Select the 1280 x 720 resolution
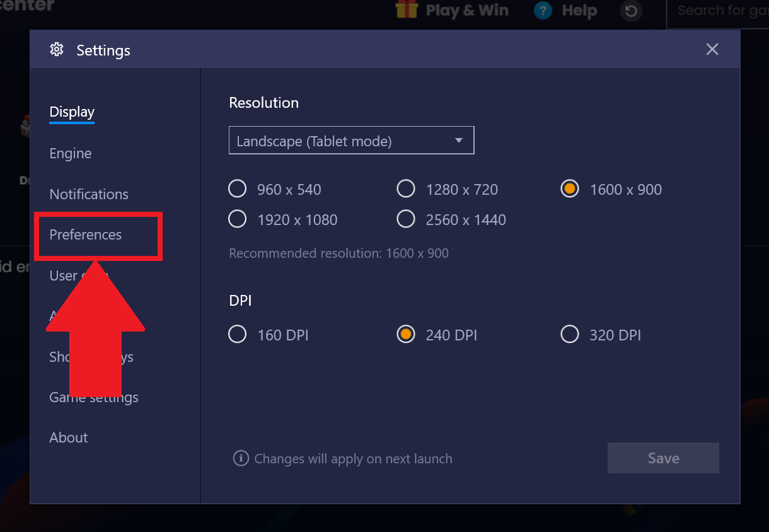This screenshot has height=532, width=769. click(406, 188)
